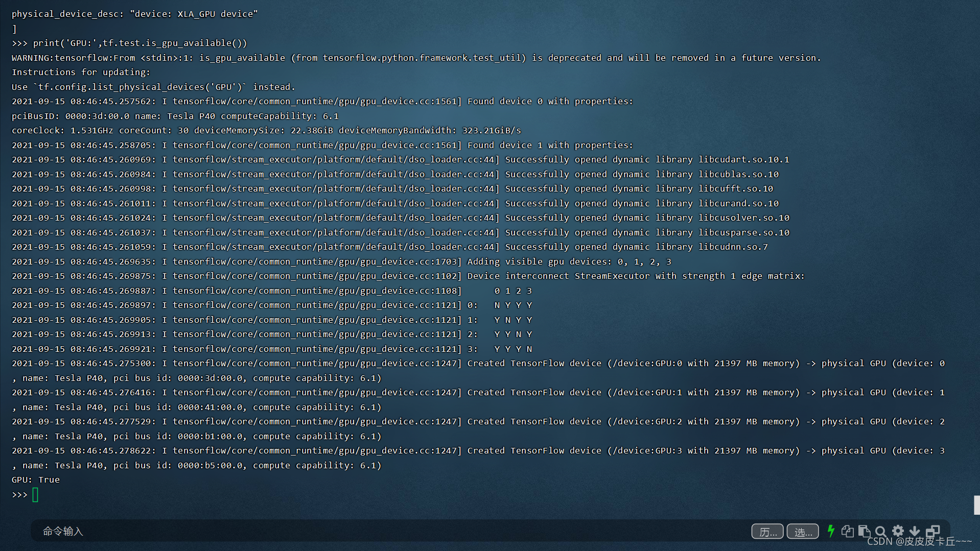
Task: Click the terminal vertical scrollbar thumb
Action: [976, 505]
